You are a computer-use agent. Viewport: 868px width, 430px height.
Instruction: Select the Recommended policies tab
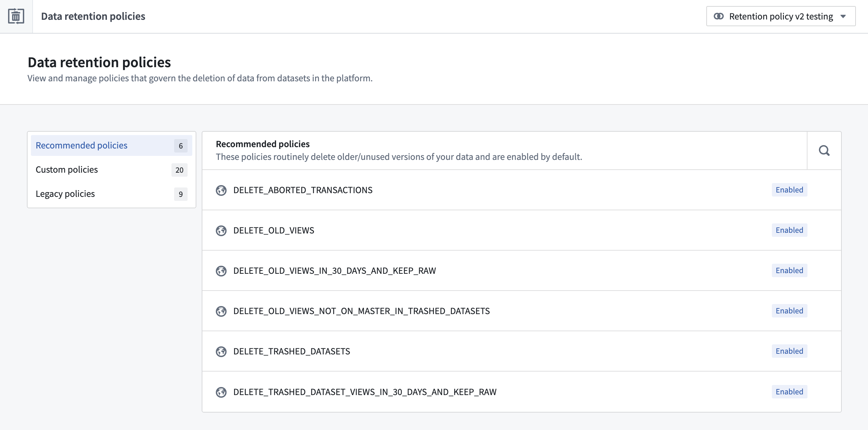(112, 145)
